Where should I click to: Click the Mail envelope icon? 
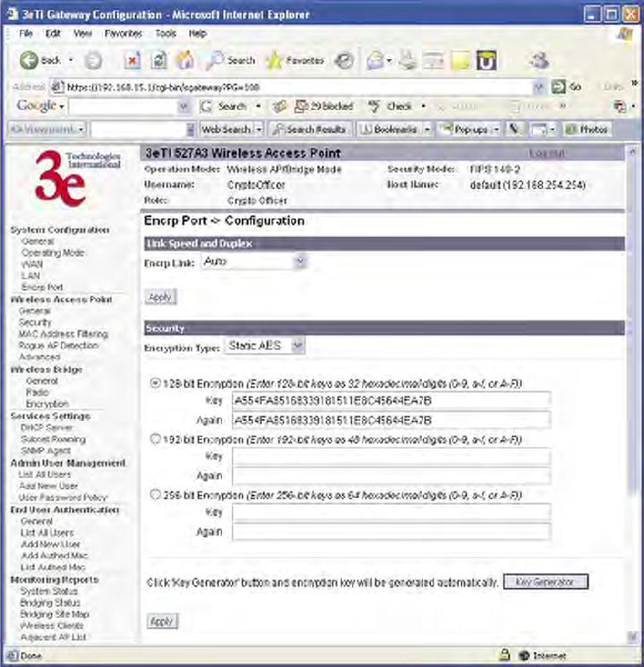tap(375, 60)
